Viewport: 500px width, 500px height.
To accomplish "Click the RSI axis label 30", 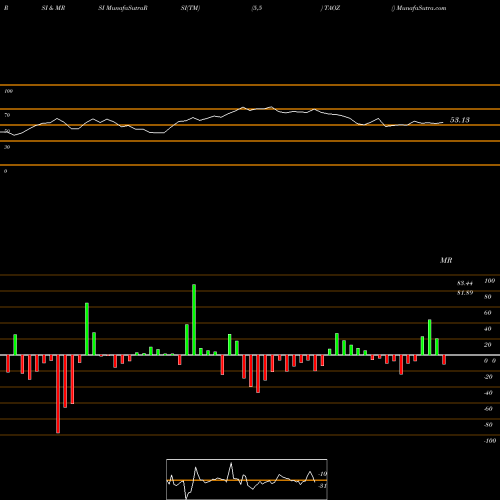I will pyautogui.click(x=7, y=147).
